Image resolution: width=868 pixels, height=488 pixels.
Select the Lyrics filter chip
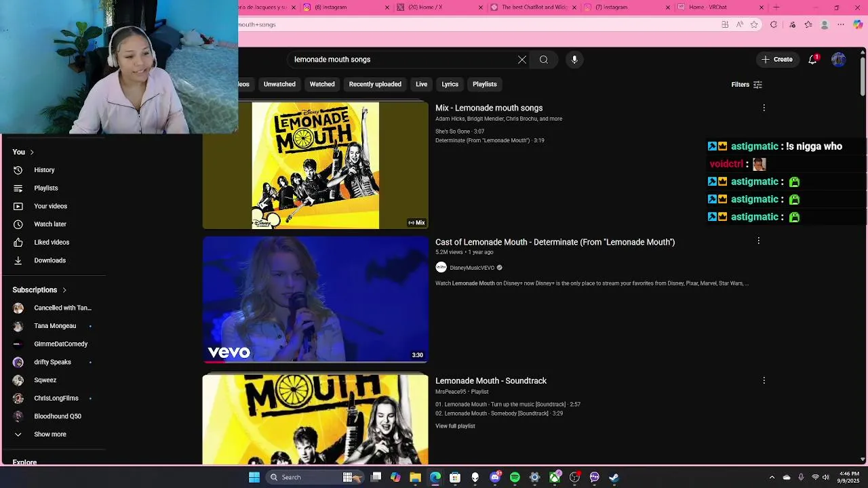450,84
